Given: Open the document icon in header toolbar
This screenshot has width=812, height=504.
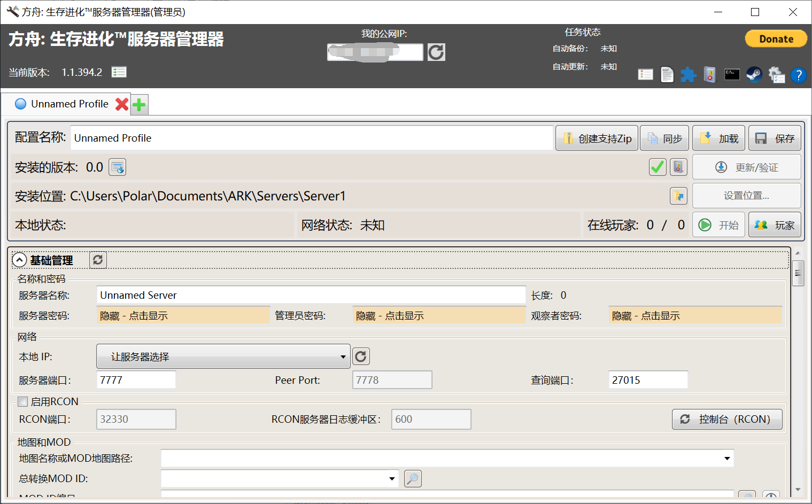Looking at the screenshot, I should click(x=667, y=75).
